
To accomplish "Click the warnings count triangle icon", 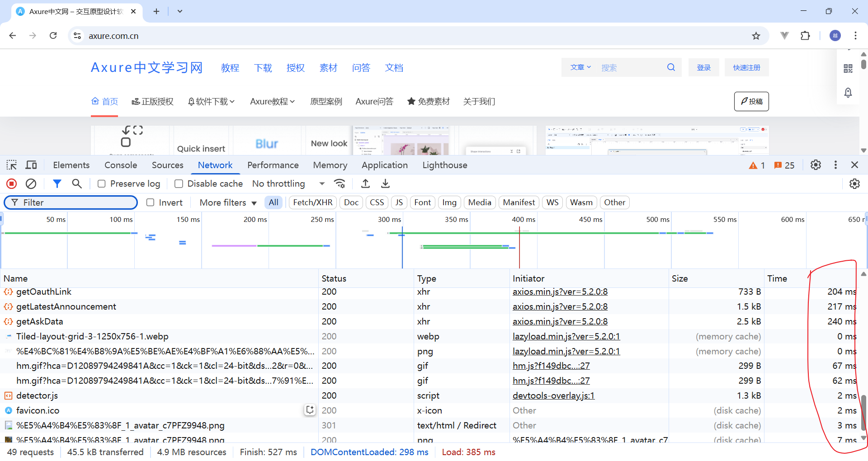I will [753, 165].
